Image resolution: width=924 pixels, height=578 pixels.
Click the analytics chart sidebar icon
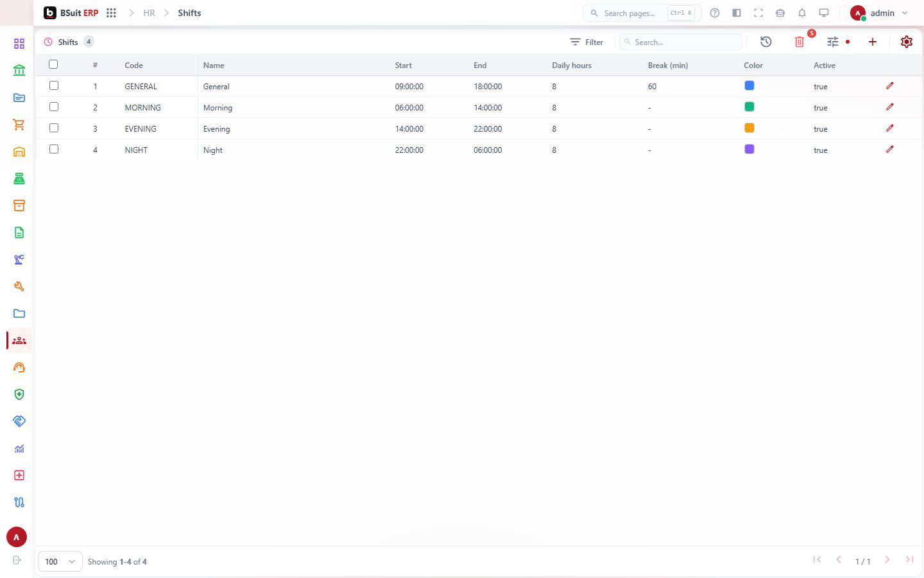point(19,448)
